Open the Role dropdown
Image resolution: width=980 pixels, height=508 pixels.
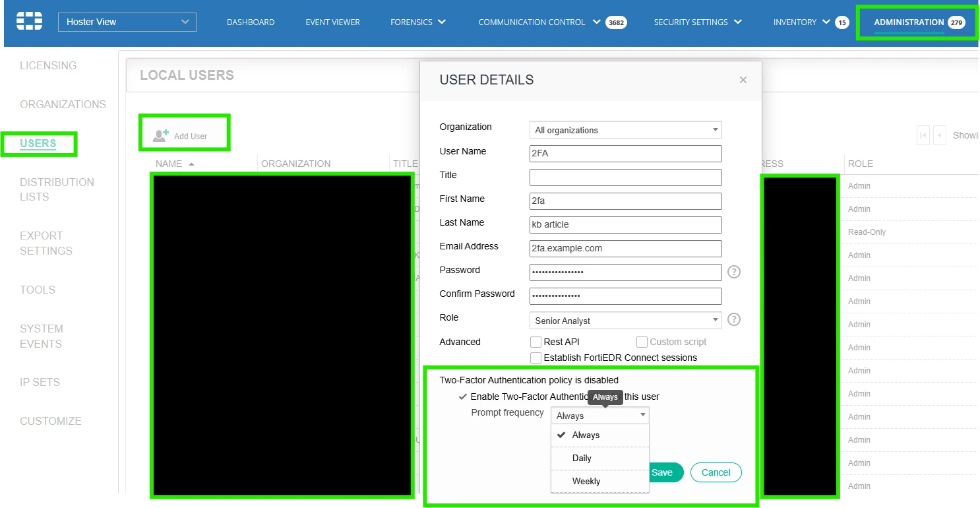pyautogui.click(x=626, y=321)
